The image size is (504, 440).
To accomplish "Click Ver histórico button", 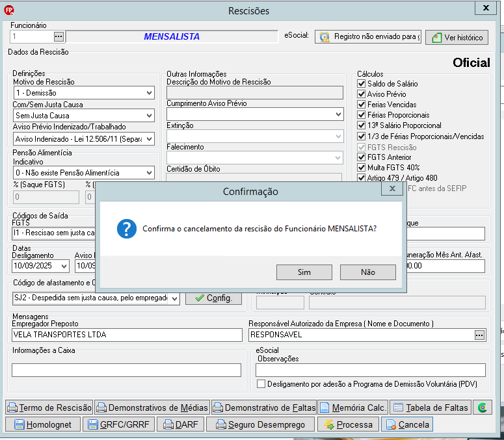I will click(x=457, y=38).
